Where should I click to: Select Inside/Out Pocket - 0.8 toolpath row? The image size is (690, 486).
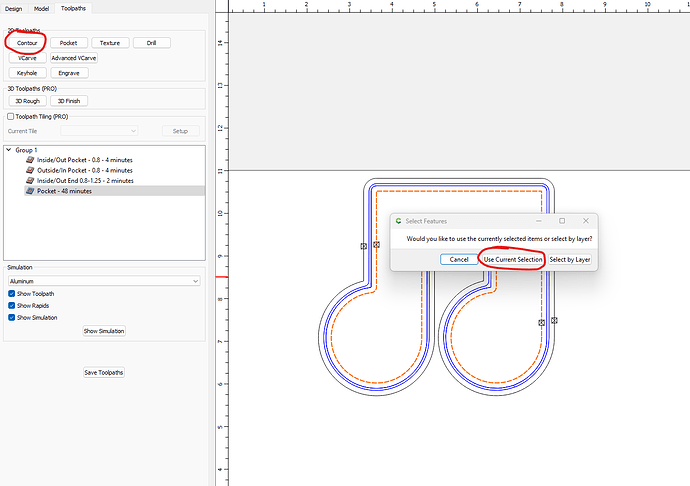point(114,160)
